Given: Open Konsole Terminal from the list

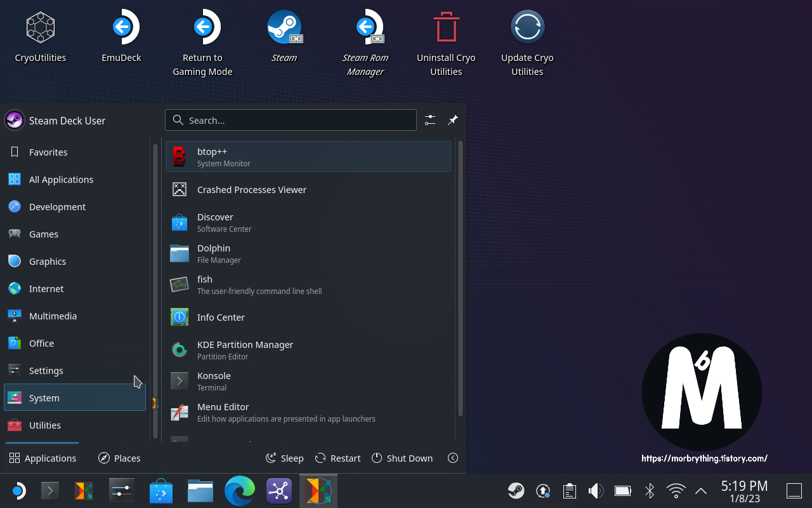Looking at the screenshot, I should click(308, 381).
